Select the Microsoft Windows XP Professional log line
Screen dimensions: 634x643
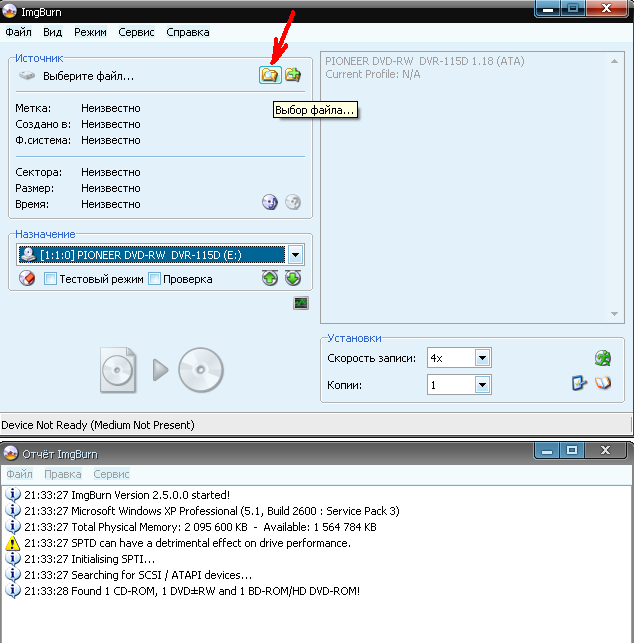pos(212,511)
